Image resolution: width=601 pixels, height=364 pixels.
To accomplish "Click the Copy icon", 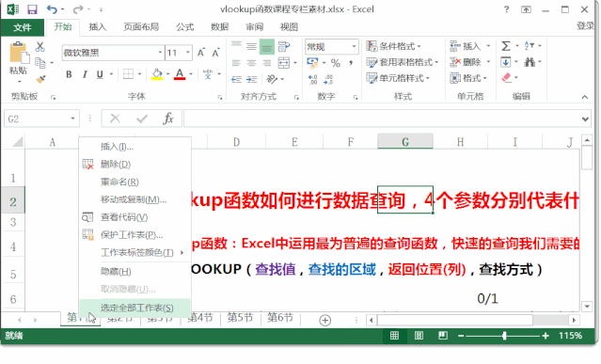I will [40, 62].
